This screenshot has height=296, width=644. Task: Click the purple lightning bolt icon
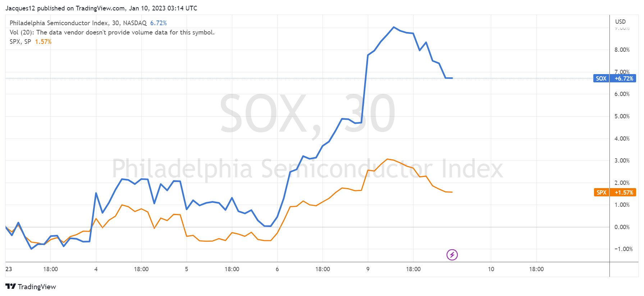[452, 255]
